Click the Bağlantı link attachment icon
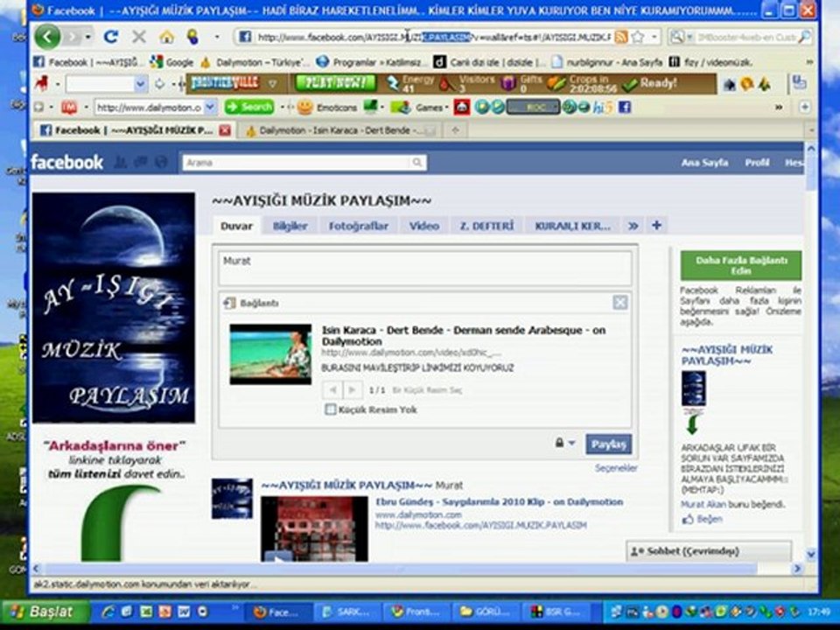Screen dimensions: 840x630 point(229,304)
